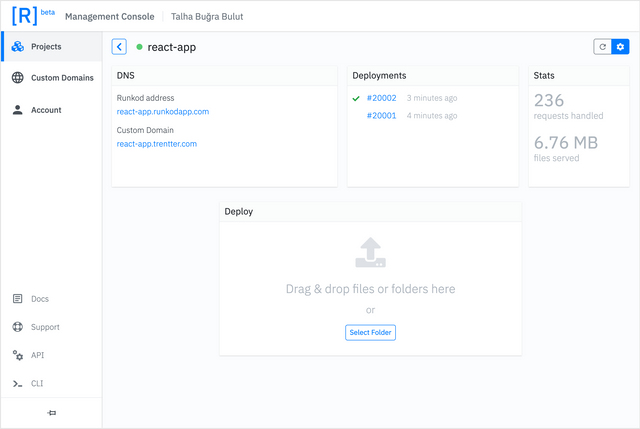Refresh the project with reload icon
640x429 pixels.
[x=602, y=47]
